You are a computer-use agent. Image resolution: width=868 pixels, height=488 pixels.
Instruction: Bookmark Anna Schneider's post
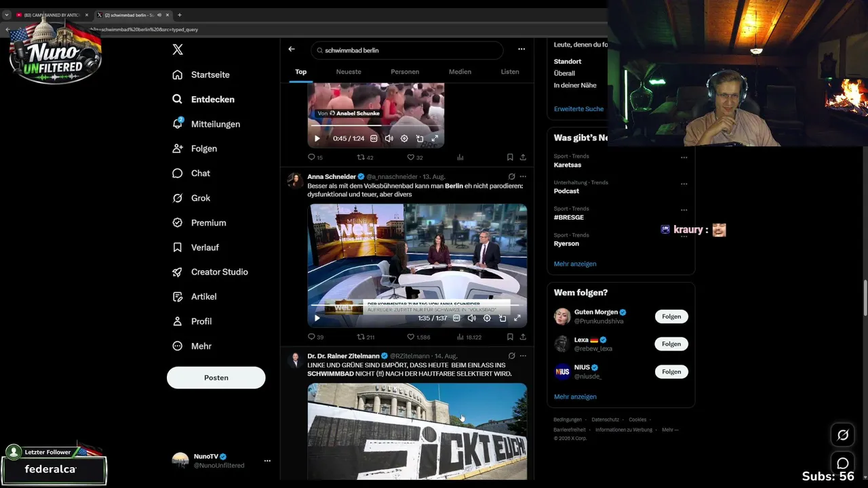coord(510,337)
